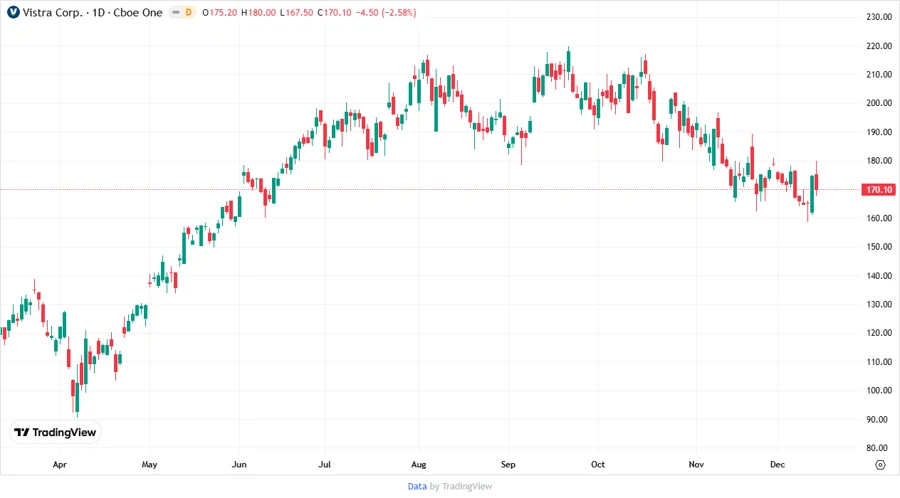Click the 160.00 price axis label
This screenshot has height=498, width=900.
879,218
